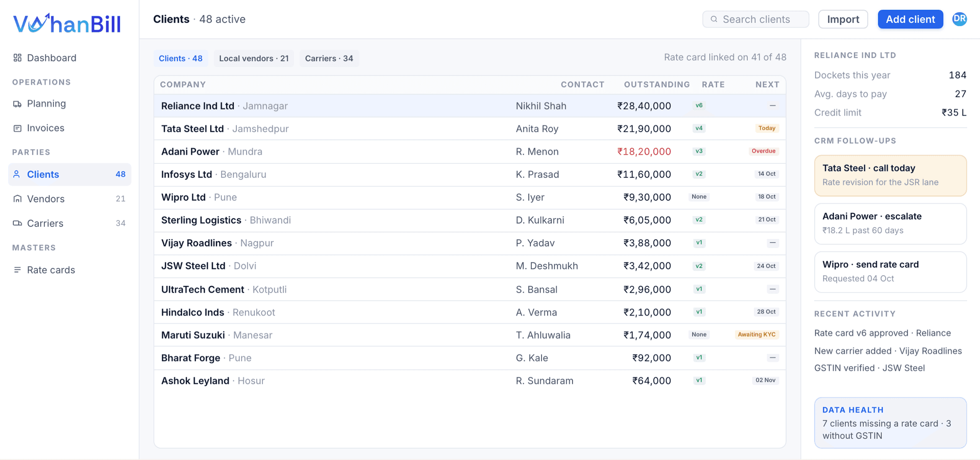Sort by the COMPANY column header
980x460 pixels.
click(183, 85)
